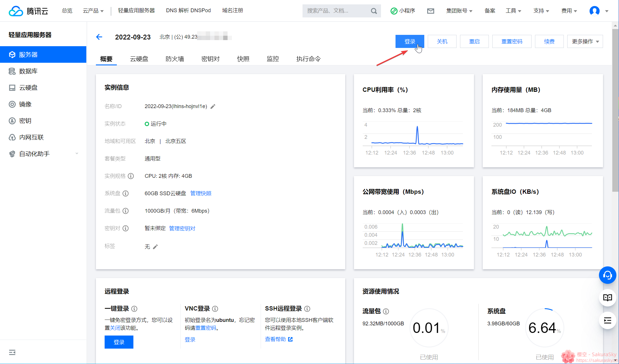Open the 费用 dropdown
The height and width of the screenshot is (364, 619).
pyautogui.click(x=569, y=11)
